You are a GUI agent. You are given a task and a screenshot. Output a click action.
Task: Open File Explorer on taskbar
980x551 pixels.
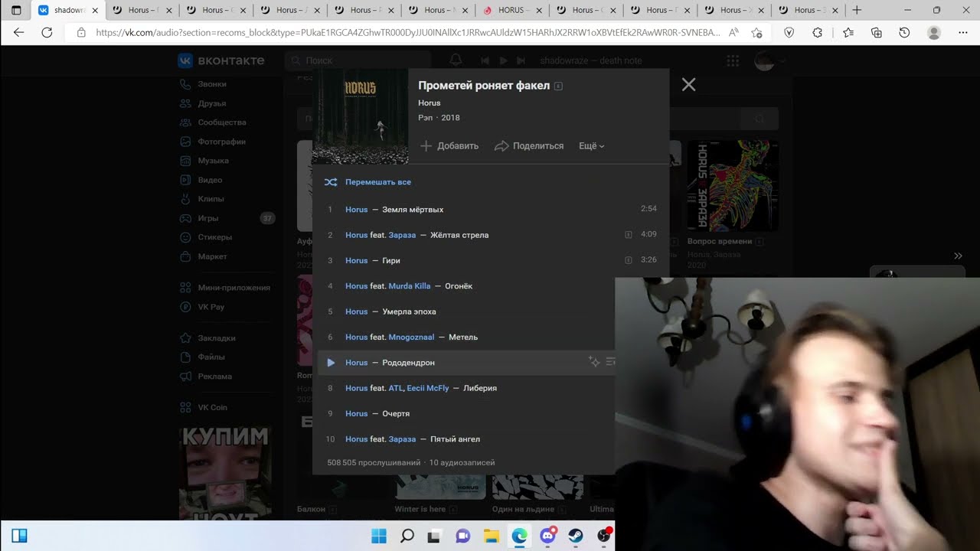491,536
